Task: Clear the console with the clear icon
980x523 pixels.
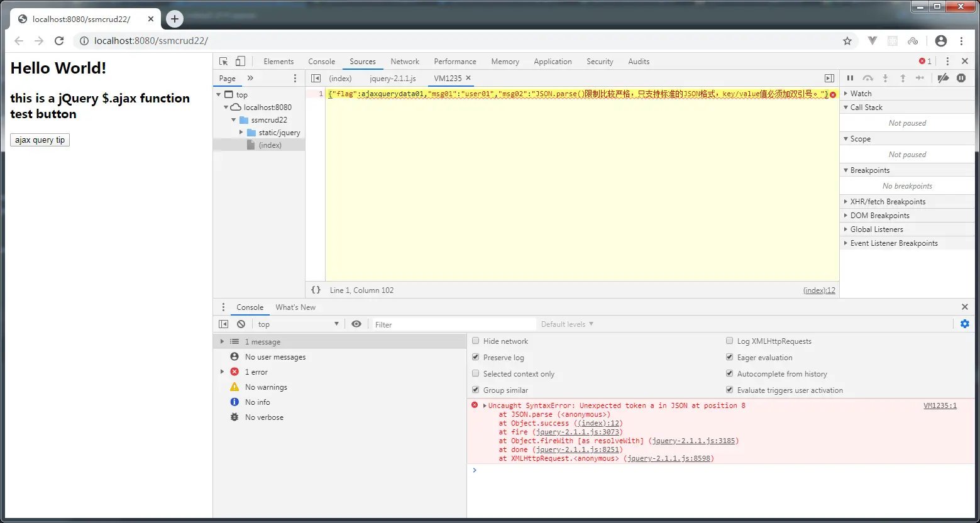Action: (241, 324)
